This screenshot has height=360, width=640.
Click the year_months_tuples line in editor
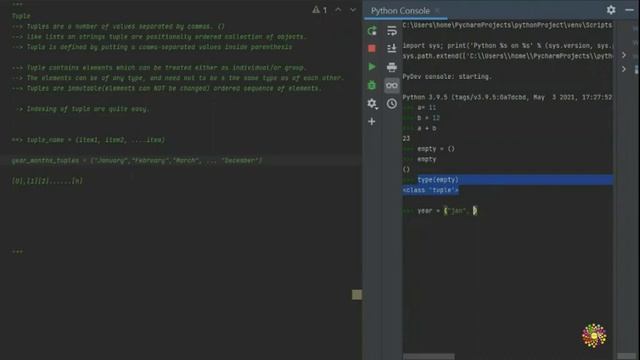[x=137, y=160]
